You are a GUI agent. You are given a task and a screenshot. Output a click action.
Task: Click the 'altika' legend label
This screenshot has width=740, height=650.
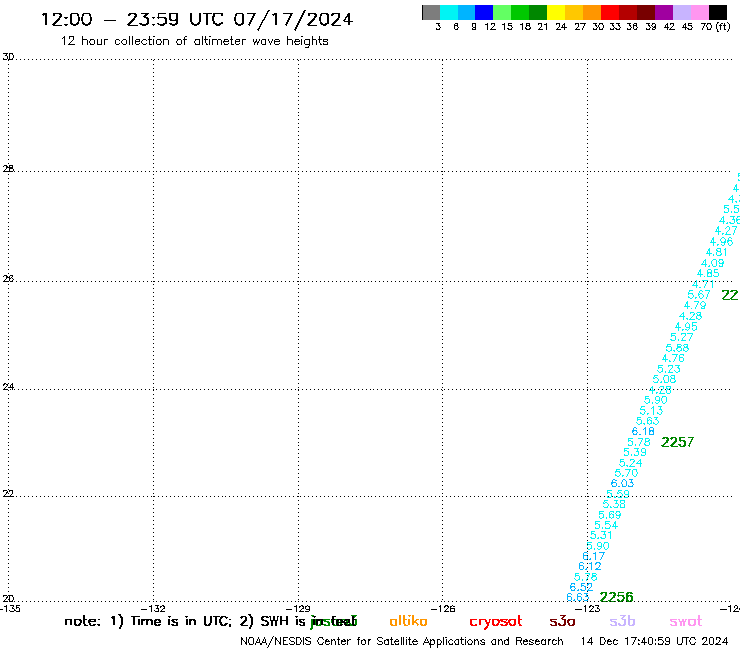coord(408,621)
